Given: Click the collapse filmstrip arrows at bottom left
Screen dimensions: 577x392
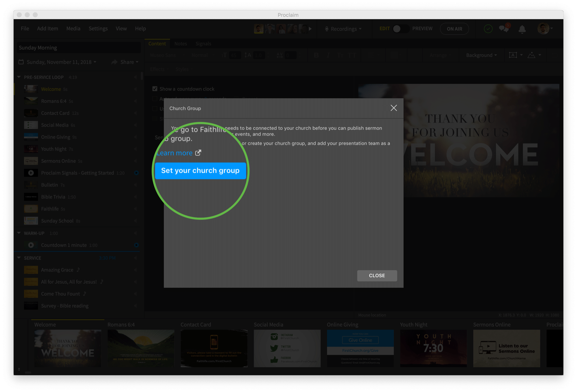Looking at the screenshot, I should (19, 369).
